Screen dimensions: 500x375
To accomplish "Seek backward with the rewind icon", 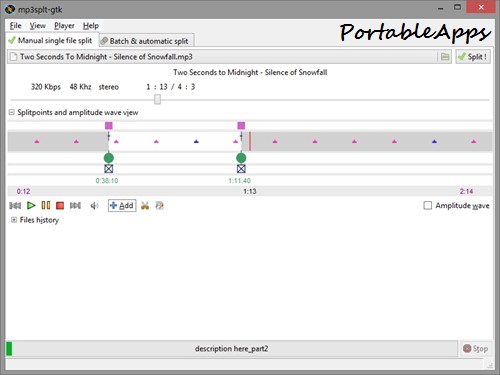I will (15, 206).
